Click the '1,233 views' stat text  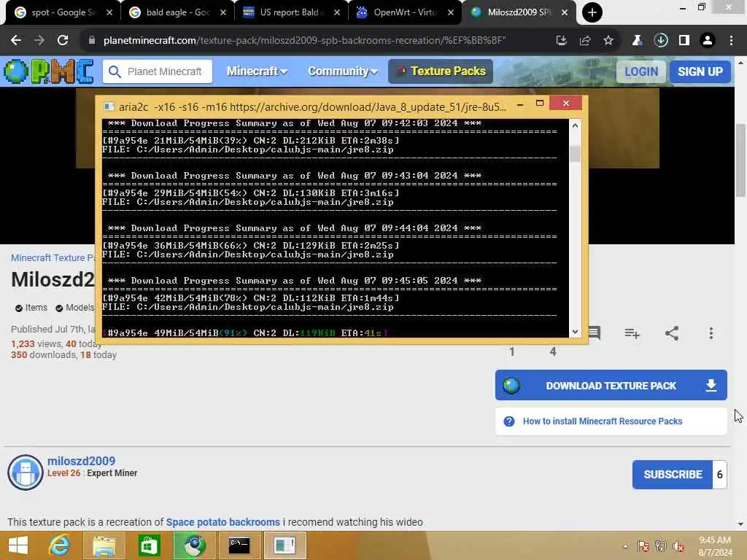coord(36,344)
